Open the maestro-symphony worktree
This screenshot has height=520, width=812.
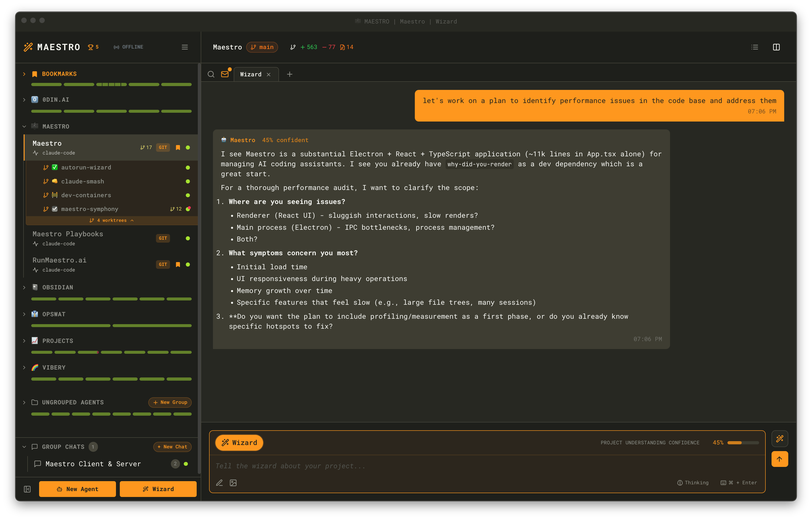click(111, 209)
